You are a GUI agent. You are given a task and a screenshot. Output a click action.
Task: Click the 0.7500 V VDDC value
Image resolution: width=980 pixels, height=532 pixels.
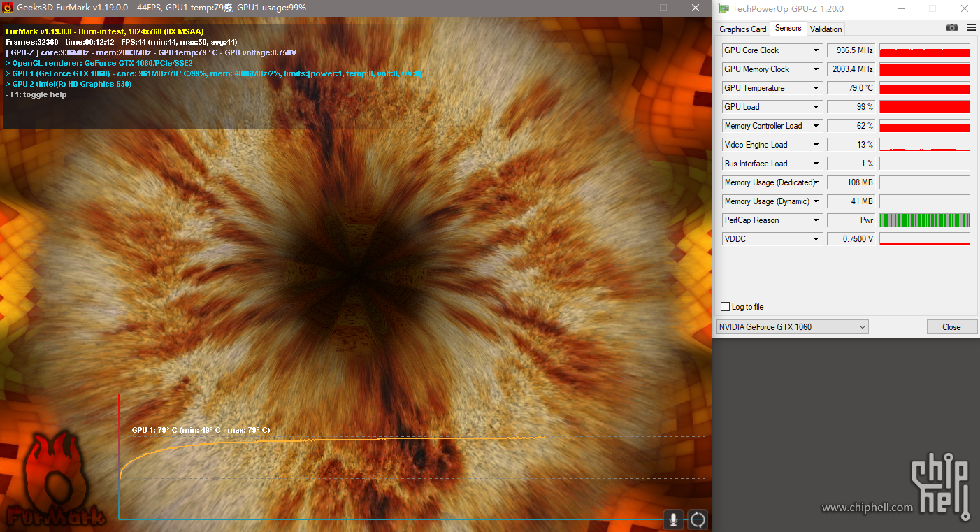[851, 239]
